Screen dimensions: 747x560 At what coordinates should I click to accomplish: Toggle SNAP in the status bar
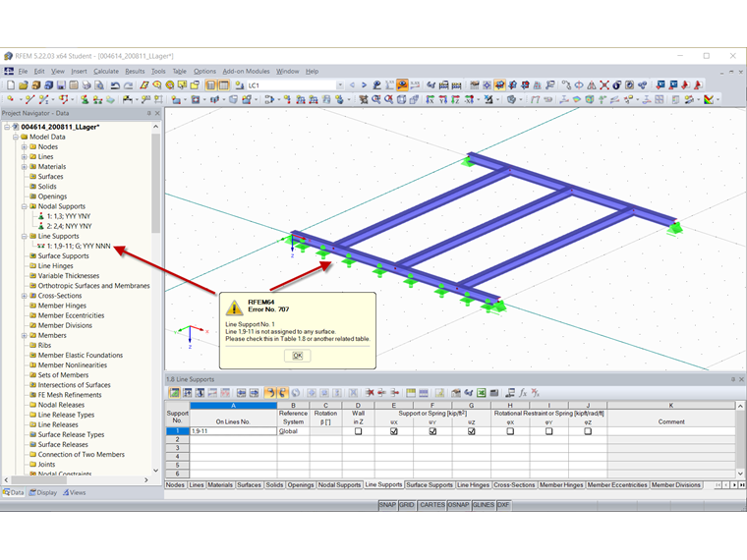387,505
